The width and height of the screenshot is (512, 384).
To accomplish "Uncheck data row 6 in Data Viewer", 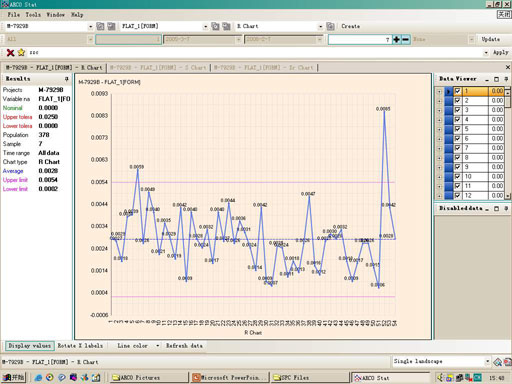I will pos(458,138).
